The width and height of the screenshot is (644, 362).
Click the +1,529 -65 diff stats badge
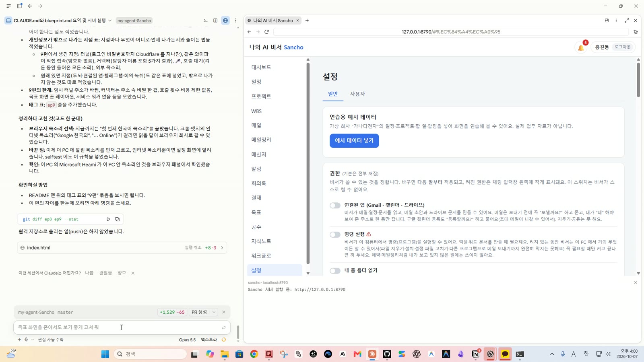(x=172, y=312)
